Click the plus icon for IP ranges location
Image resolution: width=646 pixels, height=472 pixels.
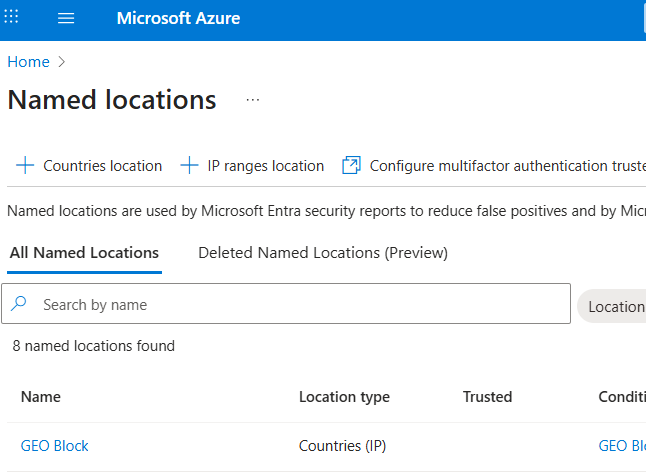(x=190, y=166)
